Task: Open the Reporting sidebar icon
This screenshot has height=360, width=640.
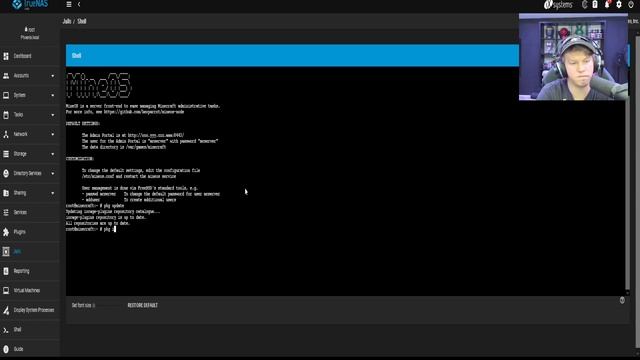Action: (6, 271)
